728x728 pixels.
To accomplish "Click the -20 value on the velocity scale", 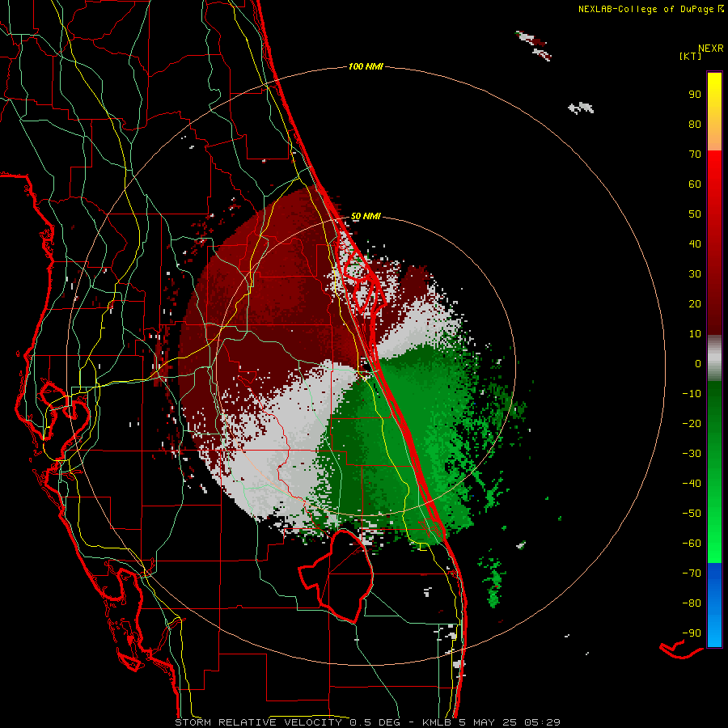I will 692,424.
